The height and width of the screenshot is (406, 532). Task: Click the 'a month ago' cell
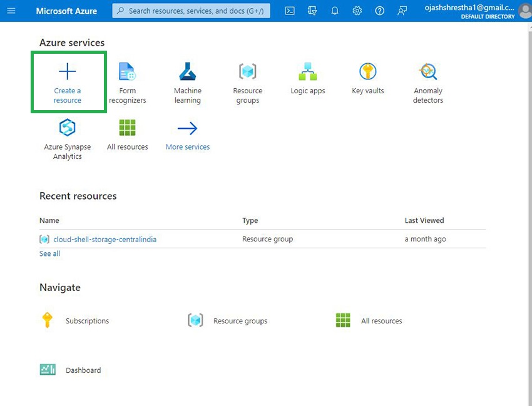425,239
